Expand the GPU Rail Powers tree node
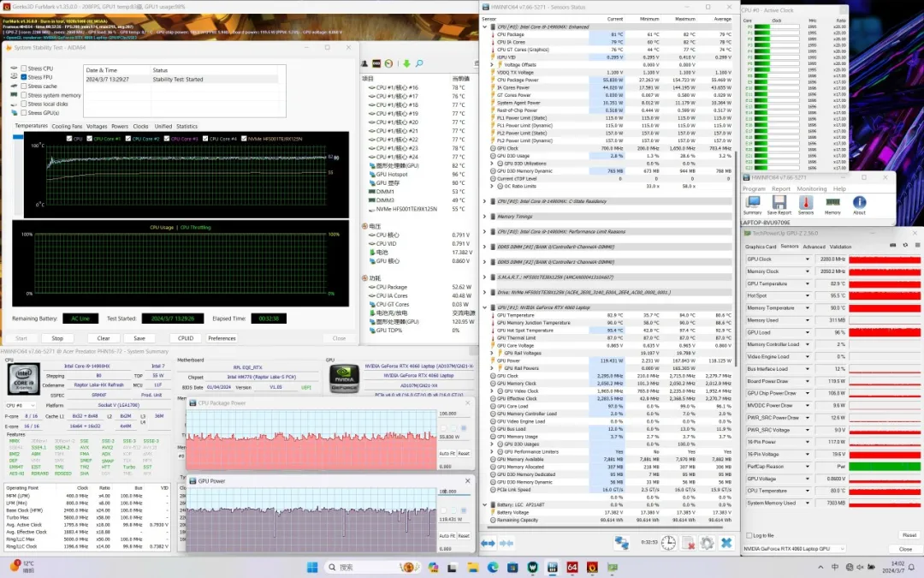 (493, 369)
